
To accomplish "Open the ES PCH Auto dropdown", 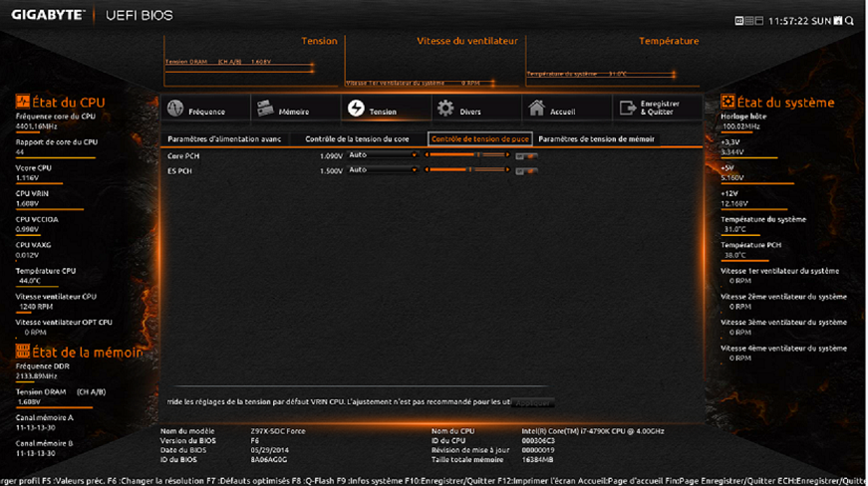I will click(x=383, y=170).
